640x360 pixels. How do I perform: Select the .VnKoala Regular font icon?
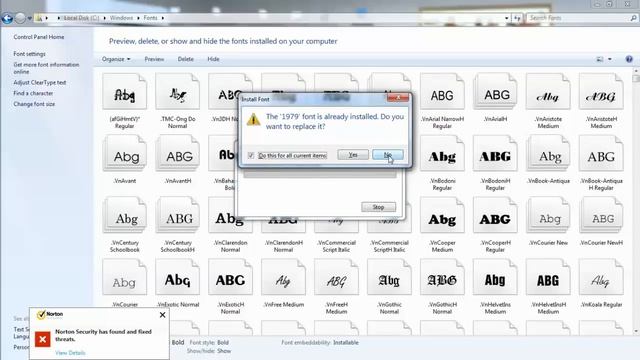click(601, 277)
